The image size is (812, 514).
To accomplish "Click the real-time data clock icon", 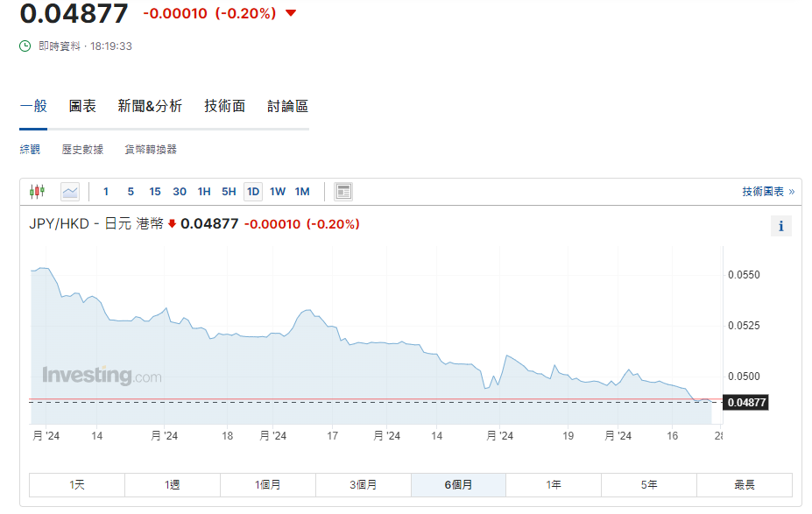I will 25,46.
